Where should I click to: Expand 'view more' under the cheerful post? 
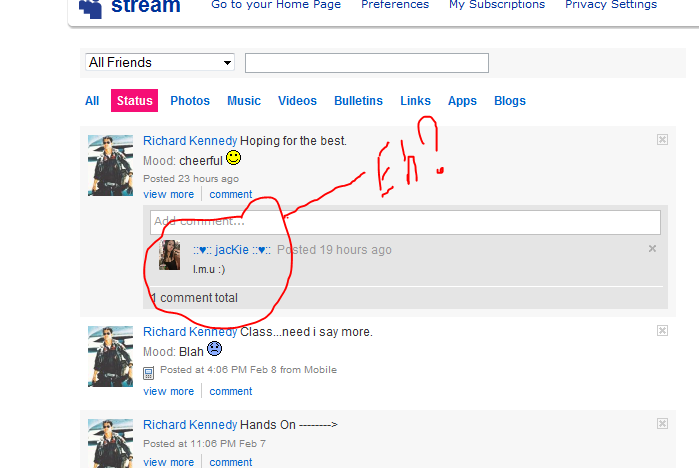(168, 194)
